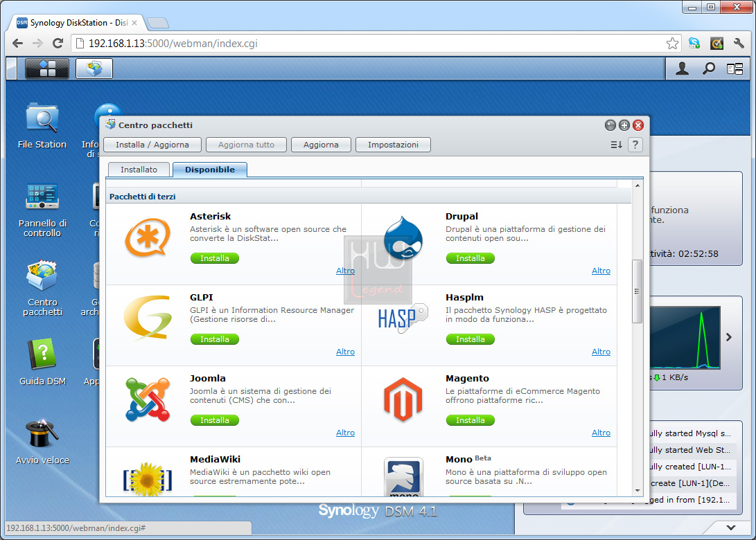
Task: Install the Magento package
Action: (470, 420)
